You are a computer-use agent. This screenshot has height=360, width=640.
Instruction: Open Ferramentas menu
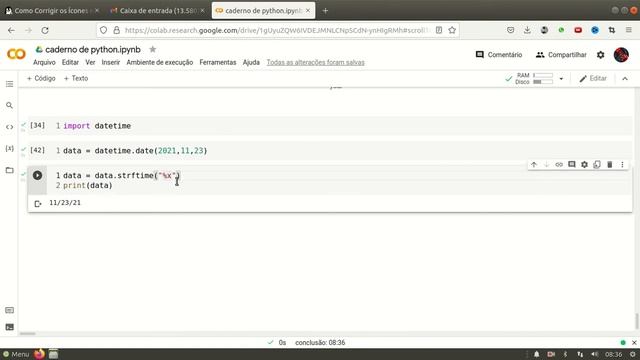[x=218, y=62]
